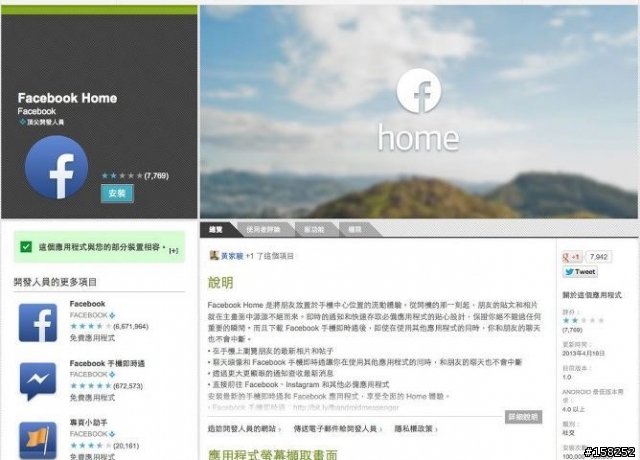The width and height of the screenshot is (640, 460).
Task: Click the green compatibility checkmark icon
Action: tap(26, 247)
